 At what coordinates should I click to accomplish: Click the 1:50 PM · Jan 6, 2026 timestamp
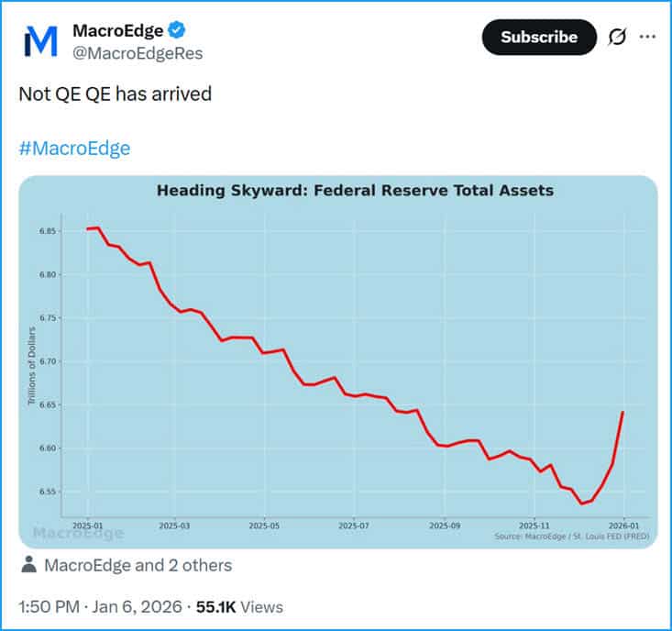pyautogui.click(x=98, y=606)
